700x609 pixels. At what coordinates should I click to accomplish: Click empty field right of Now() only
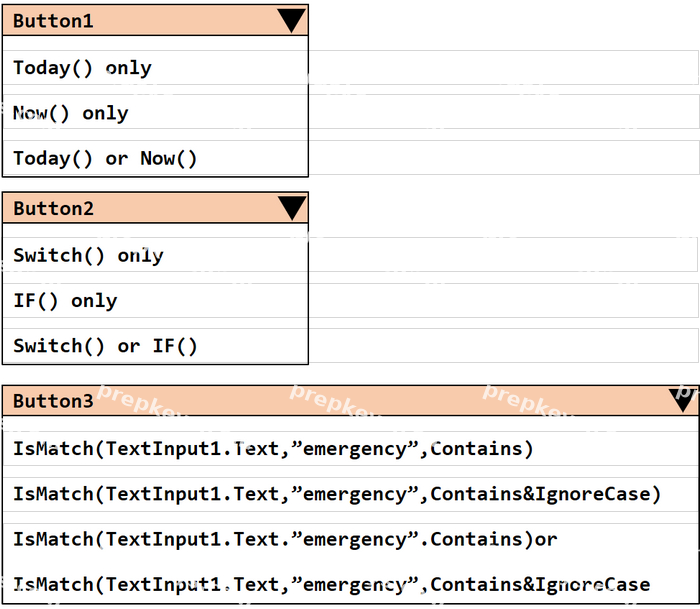click(x=503, y=112)
